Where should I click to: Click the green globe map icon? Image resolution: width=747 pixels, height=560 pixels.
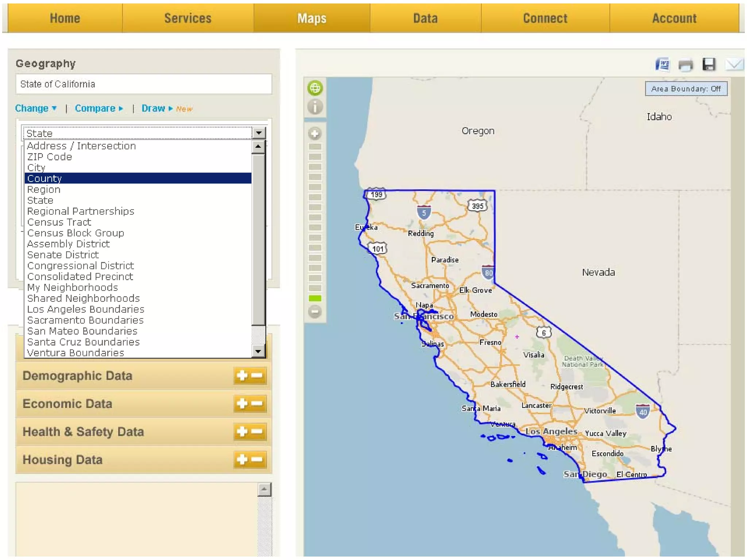click(315, 88)
